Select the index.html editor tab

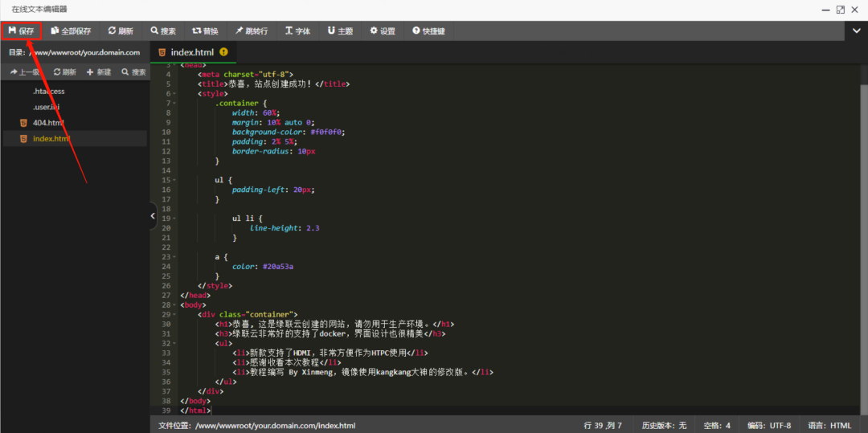pos(192,52)
